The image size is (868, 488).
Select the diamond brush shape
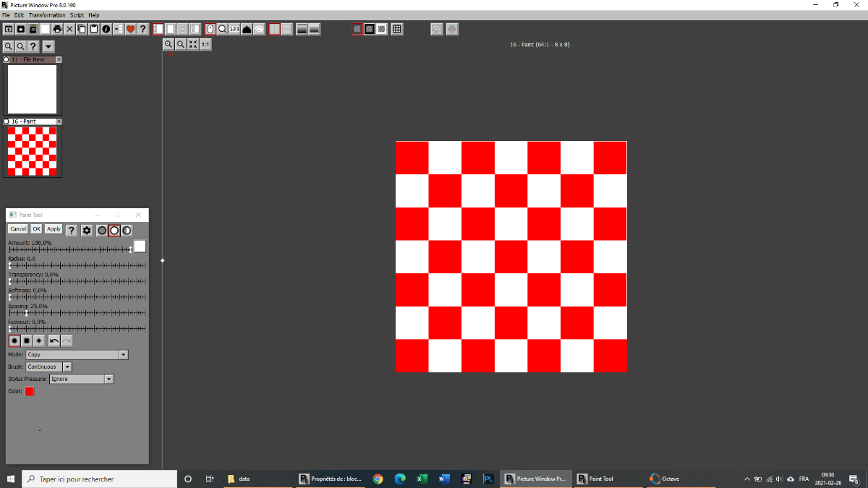tap(39, 341)
